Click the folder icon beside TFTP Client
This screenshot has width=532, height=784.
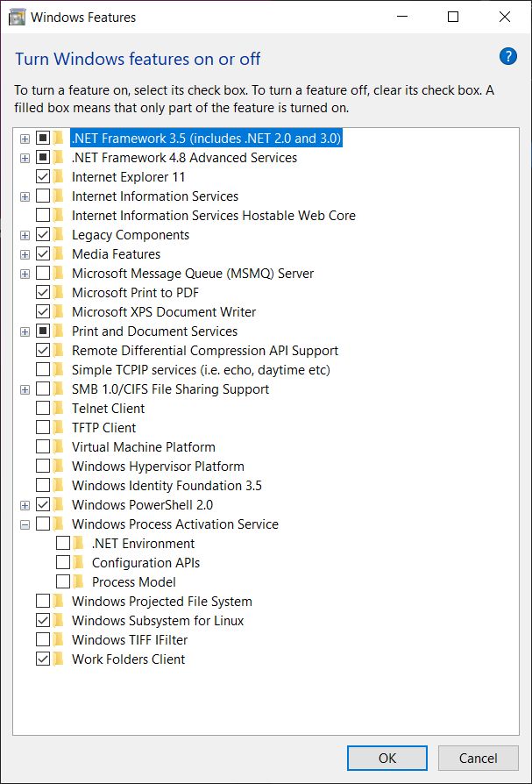point(59,427)
